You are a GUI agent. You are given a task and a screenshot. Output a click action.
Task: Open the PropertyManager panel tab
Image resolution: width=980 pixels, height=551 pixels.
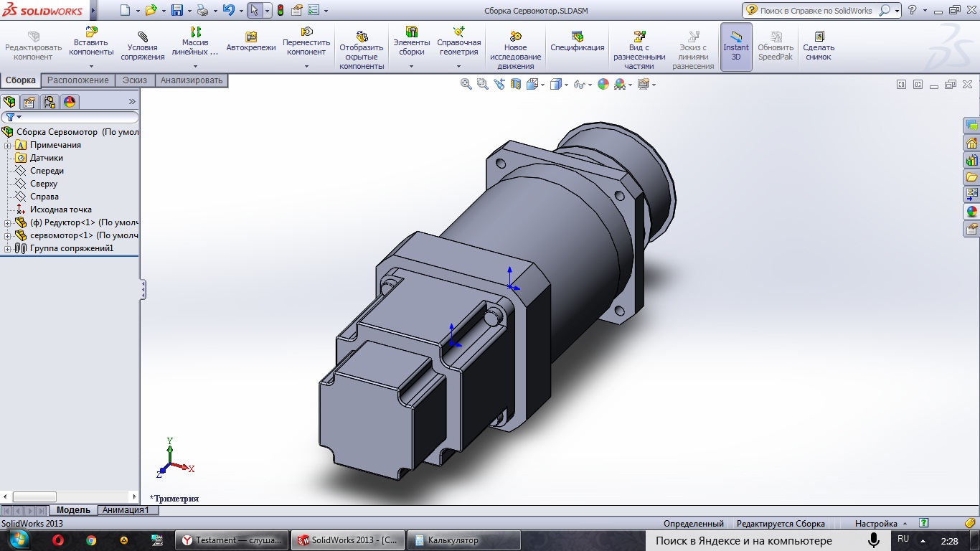[x=29, y=102]
